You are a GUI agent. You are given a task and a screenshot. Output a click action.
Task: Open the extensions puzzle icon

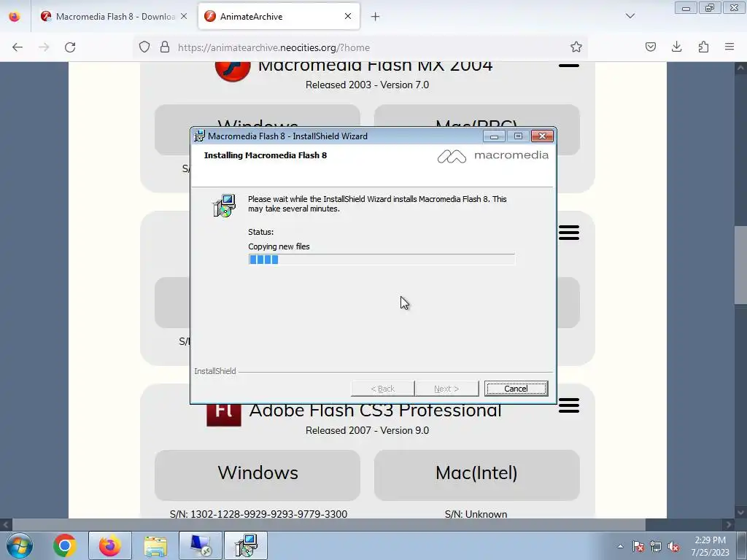tap(703, 47)
